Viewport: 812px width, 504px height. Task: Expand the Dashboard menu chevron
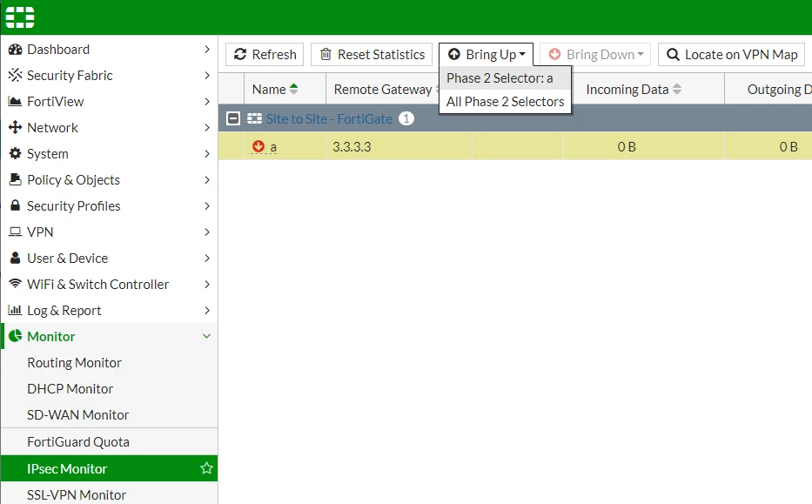point(207,50)
